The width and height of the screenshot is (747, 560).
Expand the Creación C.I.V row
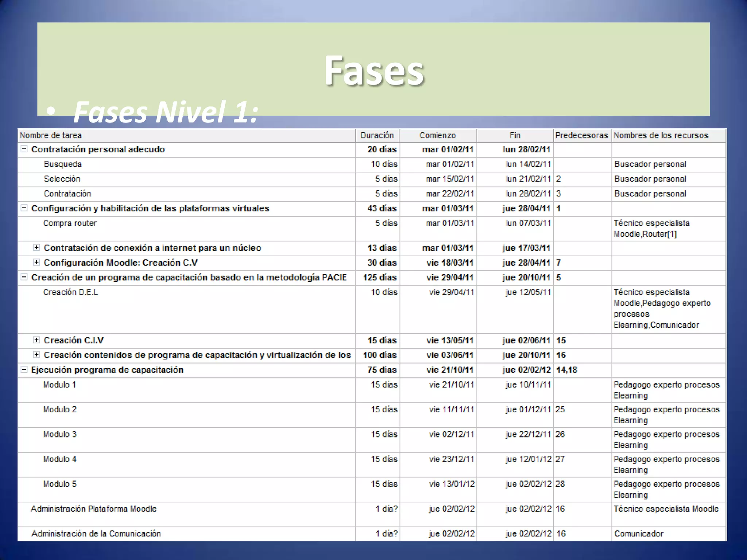click(36, 340)
